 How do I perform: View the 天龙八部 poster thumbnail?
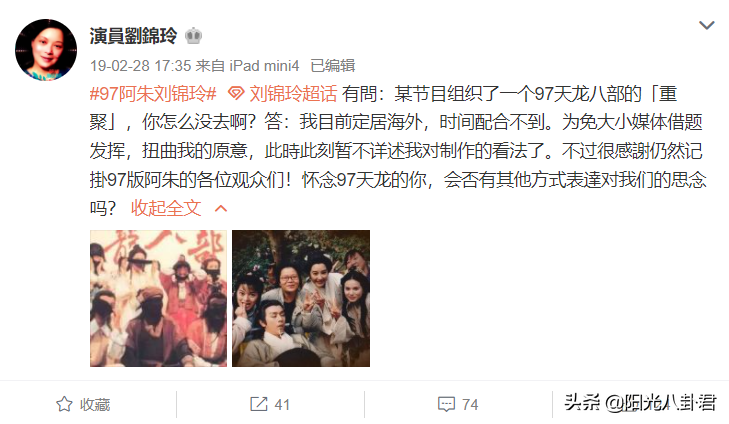pyautogui.click(x=159, y=298)
